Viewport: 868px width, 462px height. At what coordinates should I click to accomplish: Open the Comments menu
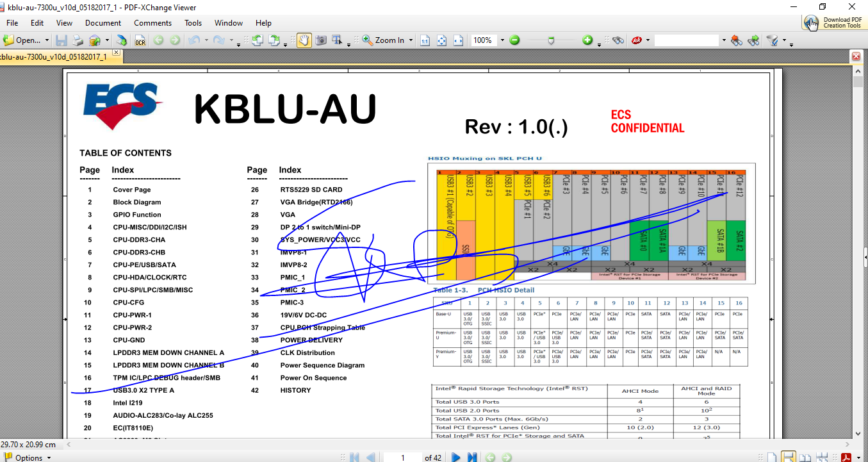[x=152, y=23]
